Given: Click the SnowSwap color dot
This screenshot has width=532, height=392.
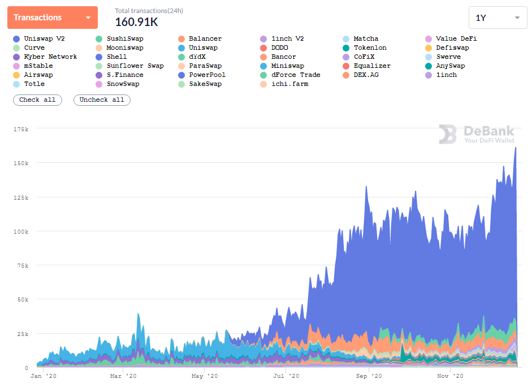Looking at the screenshot, I should click(99, 84).
